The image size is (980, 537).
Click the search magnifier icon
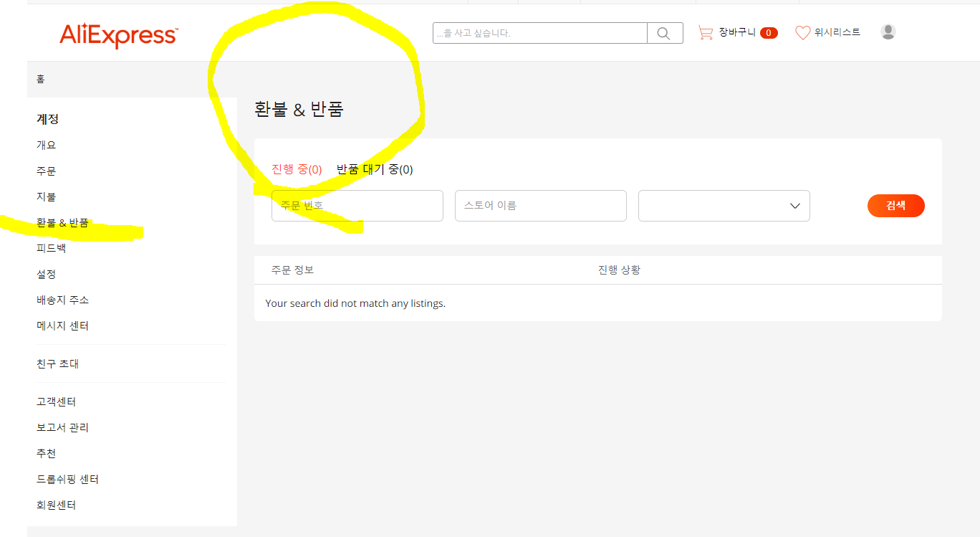pyautogui.click(x=663, y=32)
